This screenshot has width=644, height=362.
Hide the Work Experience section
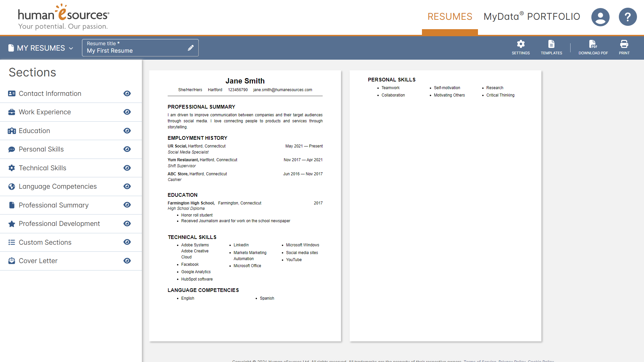[x=127, y=112]
